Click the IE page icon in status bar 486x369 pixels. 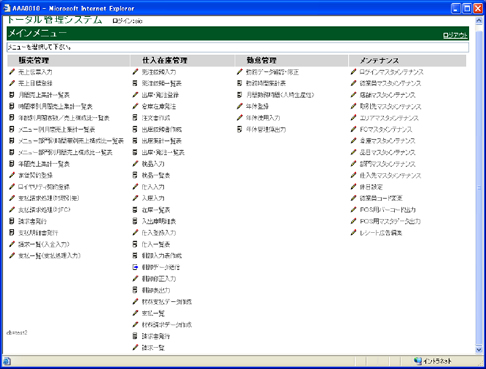(7, 361)
